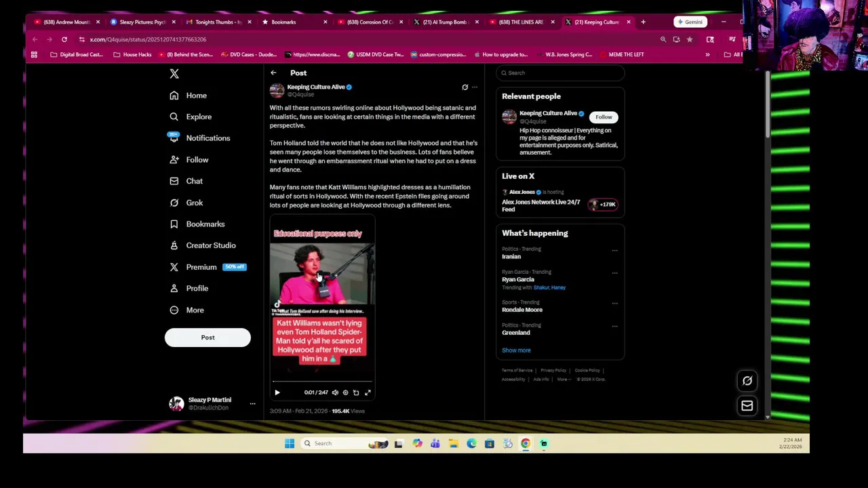Open the Cookie Policy link

[587, 371]
